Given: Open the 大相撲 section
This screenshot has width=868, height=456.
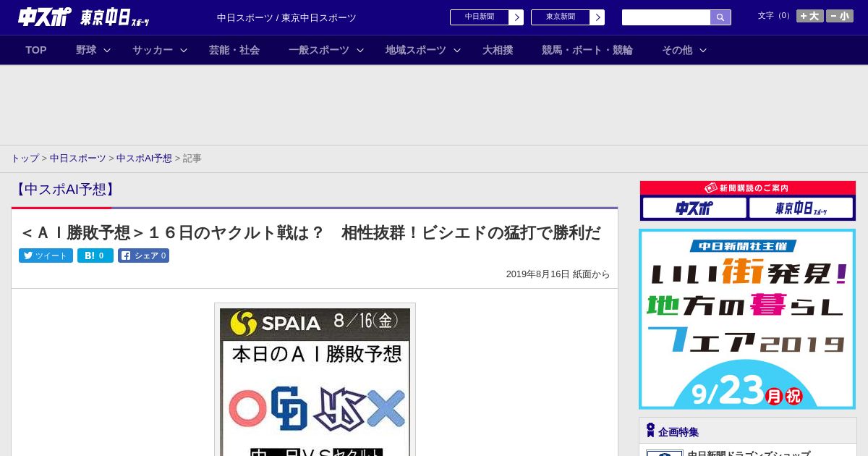Looking at the screenshot, I should [498, 50].
